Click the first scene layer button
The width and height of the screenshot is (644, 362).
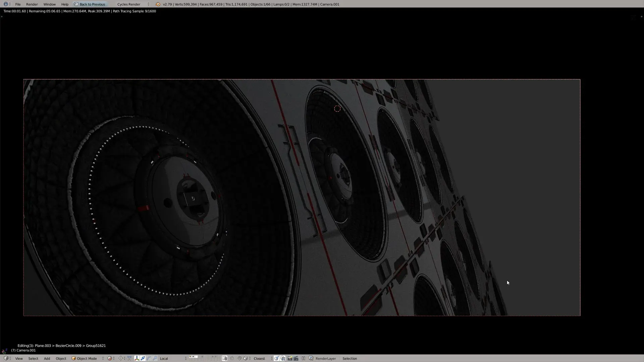pos(190,357)
